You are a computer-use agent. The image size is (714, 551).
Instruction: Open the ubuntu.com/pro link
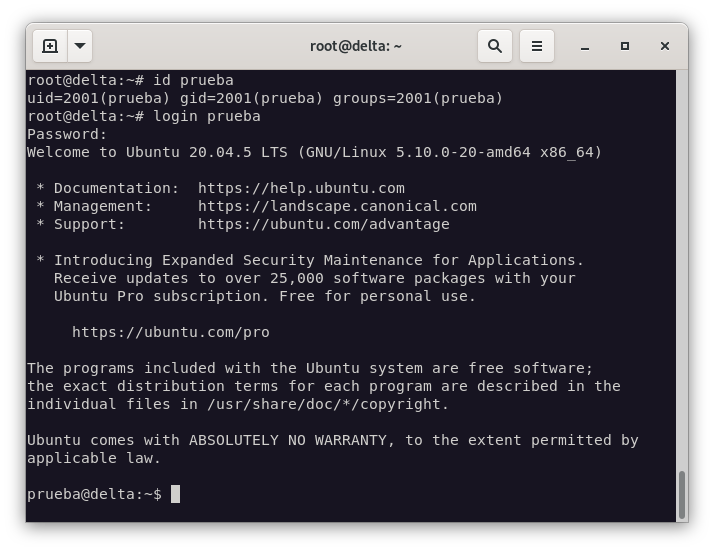(170, 332)
